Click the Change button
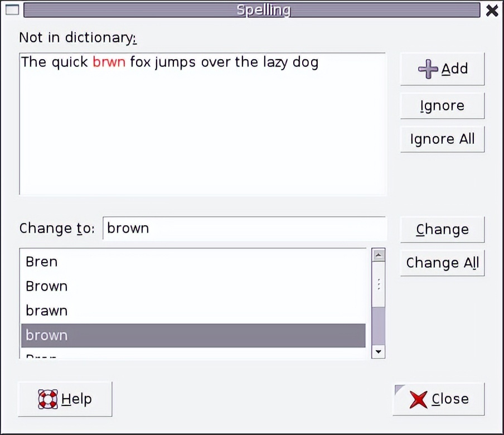The width and height of the screenshot is (504, 435). pyautogui.click(x=442, y=229)
